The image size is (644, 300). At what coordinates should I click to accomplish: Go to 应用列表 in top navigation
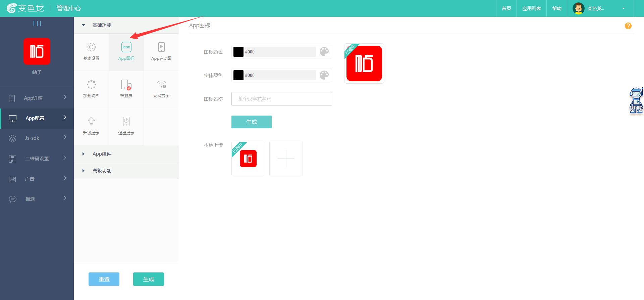[x=531, y=8]
